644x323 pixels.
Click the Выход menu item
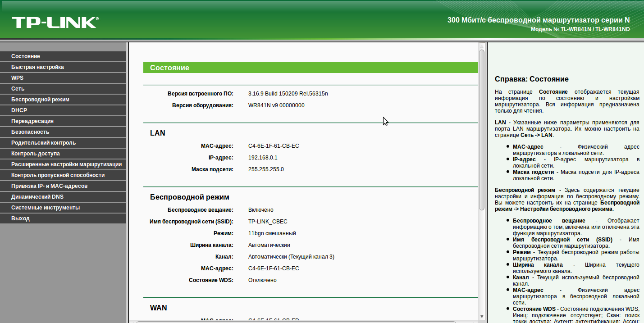pos(63,218)
